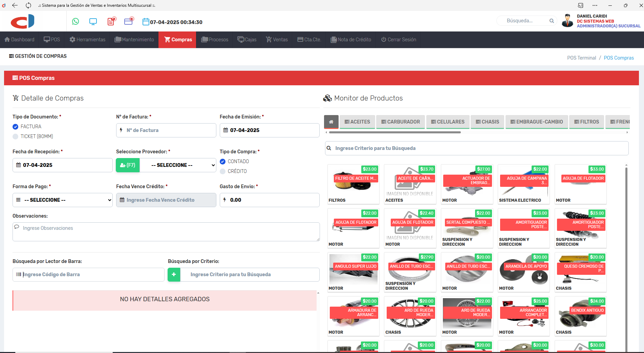
Task: Click the company logo at top left
Action: click(x=23, y=21)
